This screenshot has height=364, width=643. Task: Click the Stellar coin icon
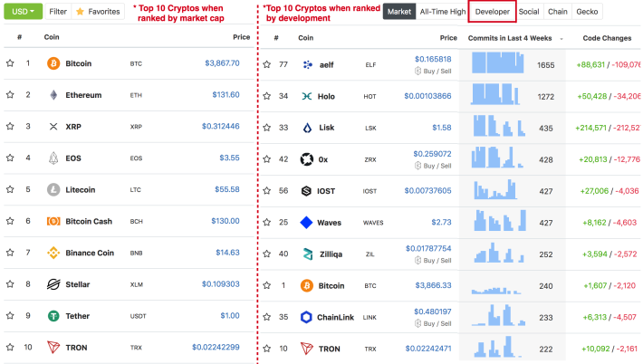pos(53,284)
